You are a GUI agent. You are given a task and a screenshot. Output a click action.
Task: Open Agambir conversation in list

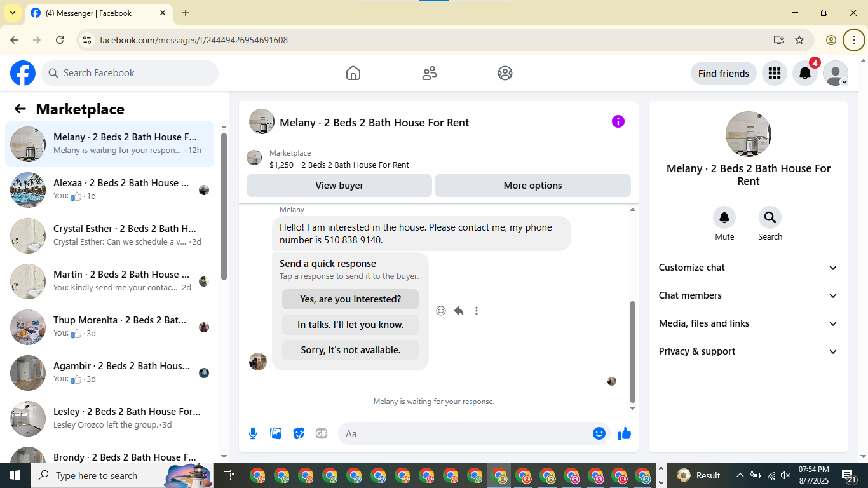pyautogui.click(x=110, y=373)
